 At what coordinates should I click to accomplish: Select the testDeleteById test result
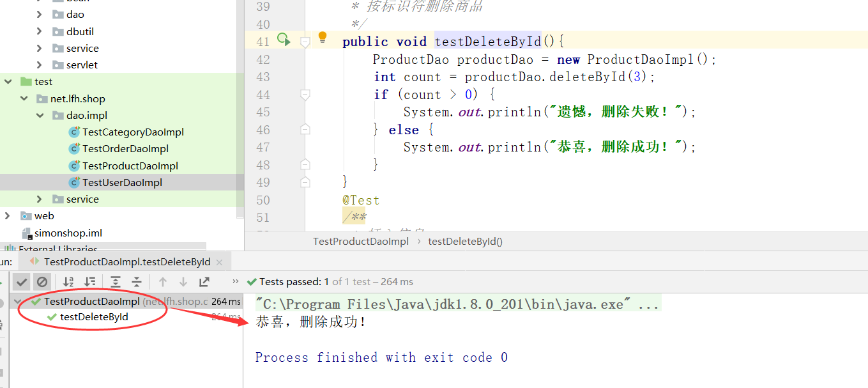[94, 317]
